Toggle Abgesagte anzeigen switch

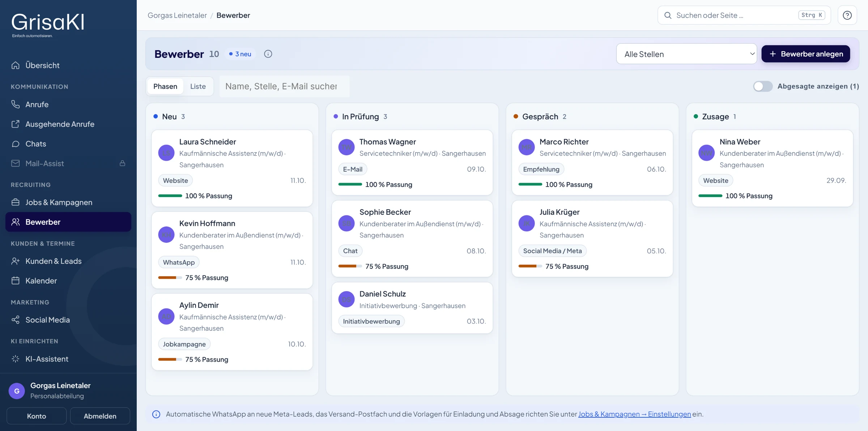point(763,86)
